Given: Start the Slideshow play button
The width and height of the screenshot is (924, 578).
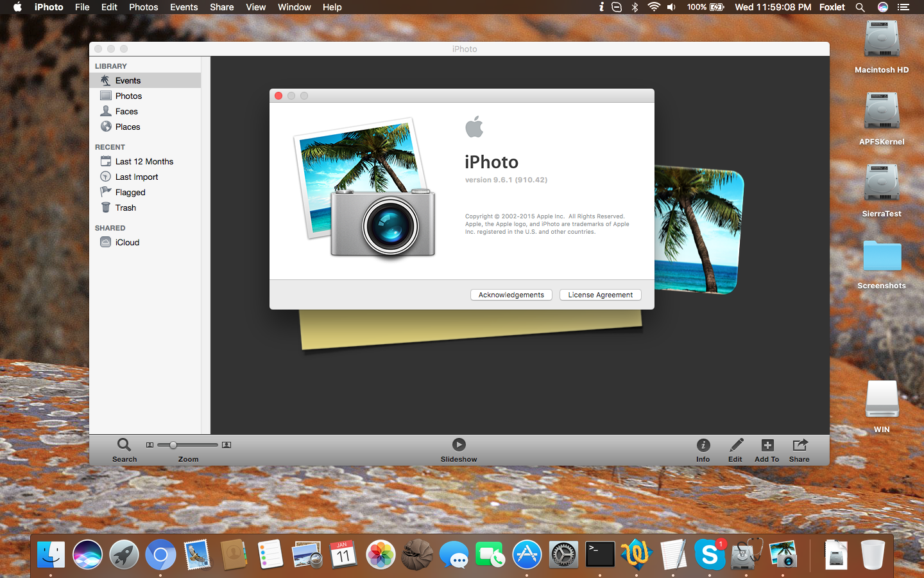Looking at the screenshot, I should pyautogui.click(x=459, y=444).
